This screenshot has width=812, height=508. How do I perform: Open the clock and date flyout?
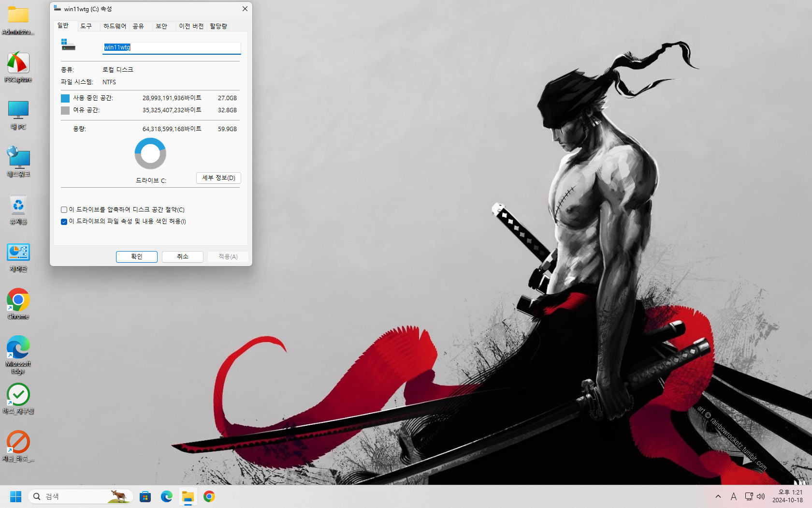(788, 496)
